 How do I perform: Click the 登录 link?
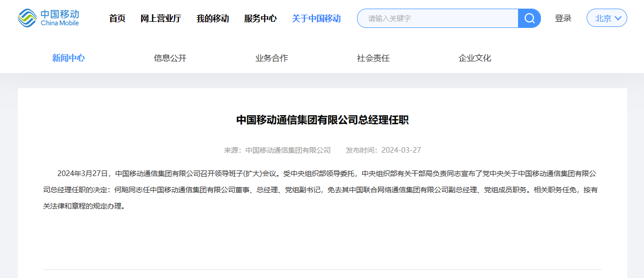[563, 18]
